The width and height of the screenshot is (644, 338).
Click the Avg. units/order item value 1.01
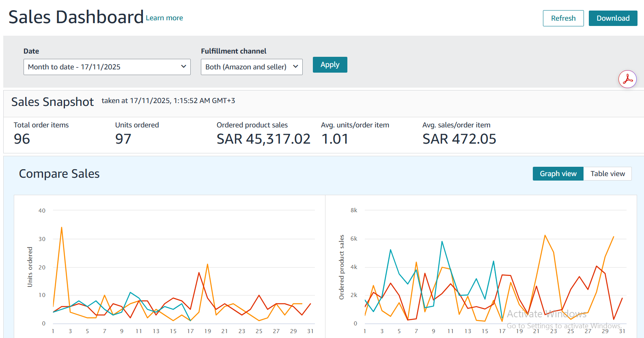point(335,139)
